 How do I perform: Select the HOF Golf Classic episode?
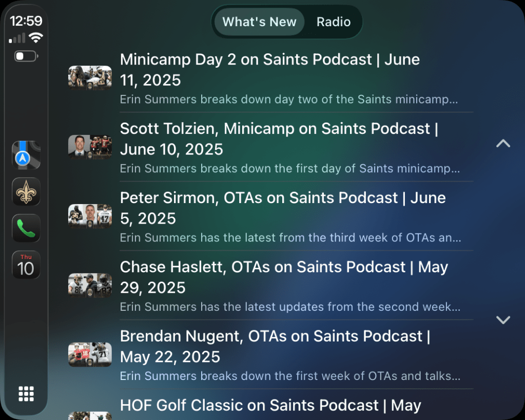click(270, 406)
